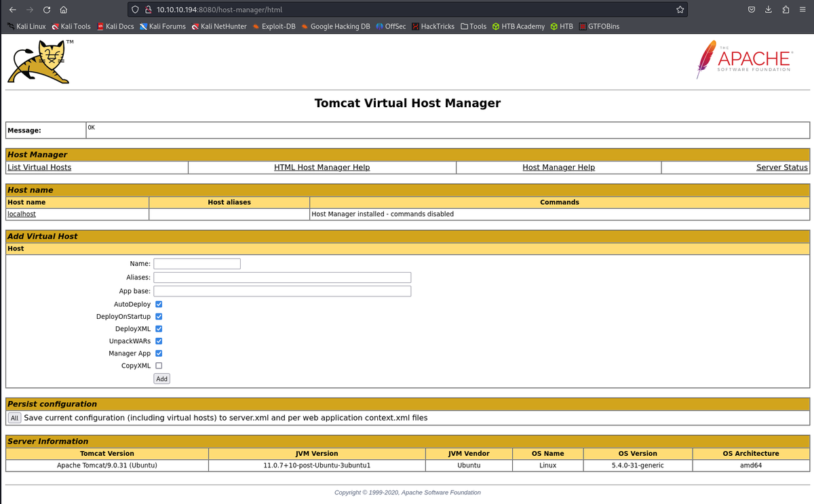The height and width of the screenshot is (504, 814).
Task: Expand the Tools bookmark folder
Action: coord(473,26)
